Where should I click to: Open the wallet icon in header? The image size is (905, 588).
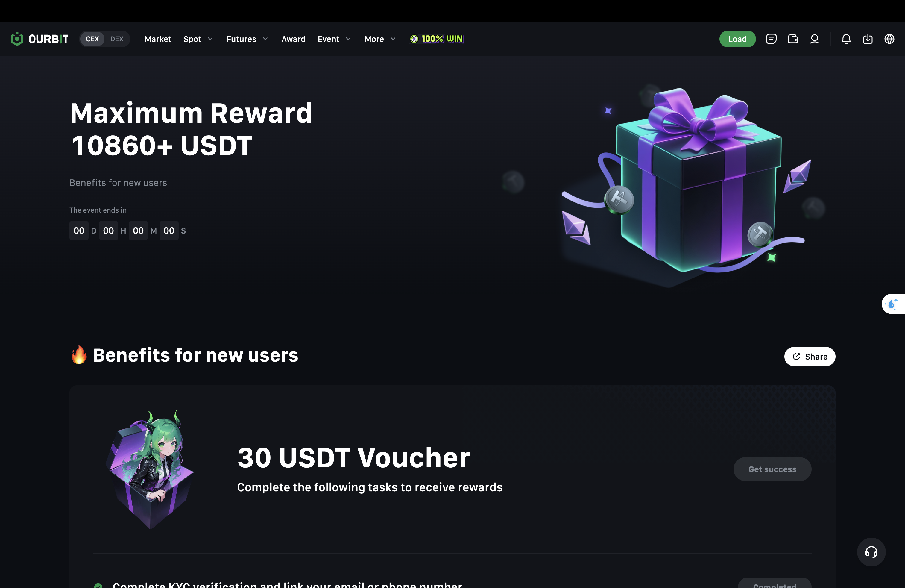pos(793,39)
